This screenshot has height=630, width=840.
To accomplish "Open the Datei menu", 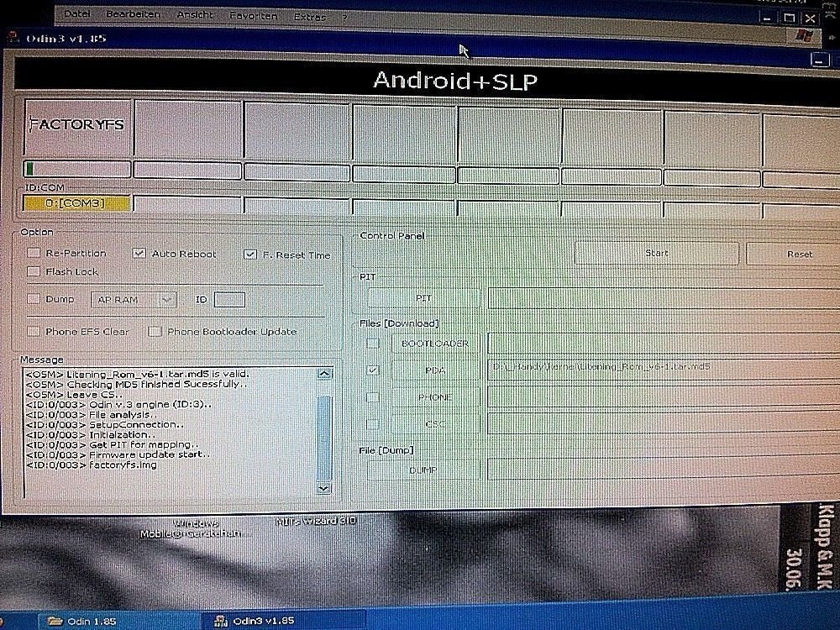I will point(77,14).
